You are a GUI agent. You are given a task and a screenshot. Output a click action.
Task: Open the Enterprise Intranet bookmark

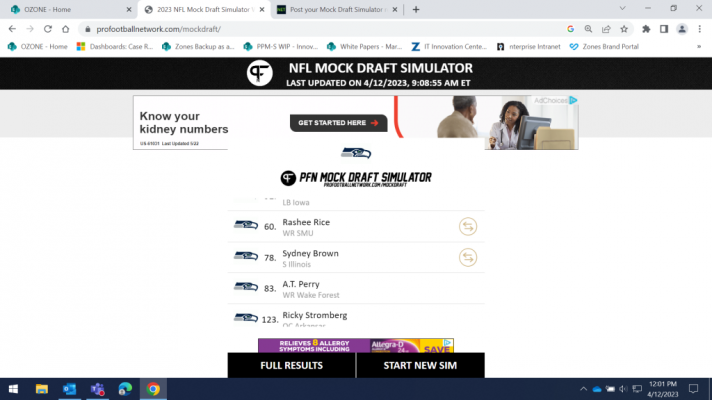pyautogui.click(x=529, y=47)
